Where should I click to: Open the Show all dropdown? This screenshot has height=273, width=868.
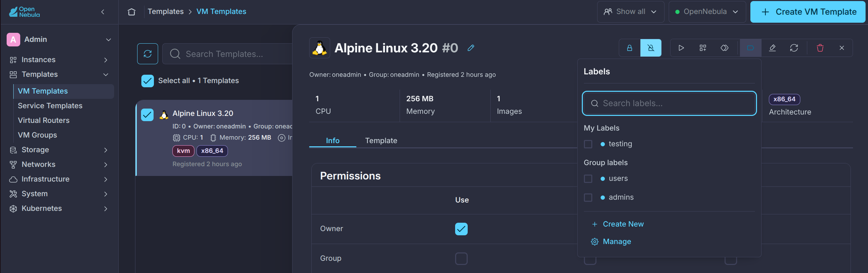[630, 12]
